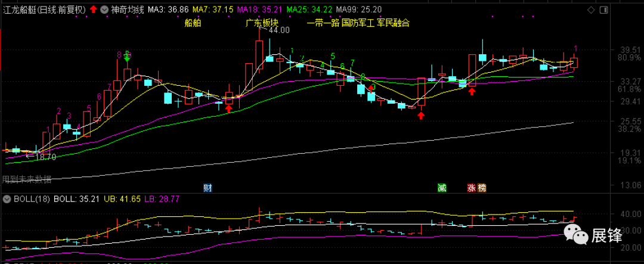Click the MA18: 35.21 value
Viewport: 644px width, 264px height.
point(260,9)
